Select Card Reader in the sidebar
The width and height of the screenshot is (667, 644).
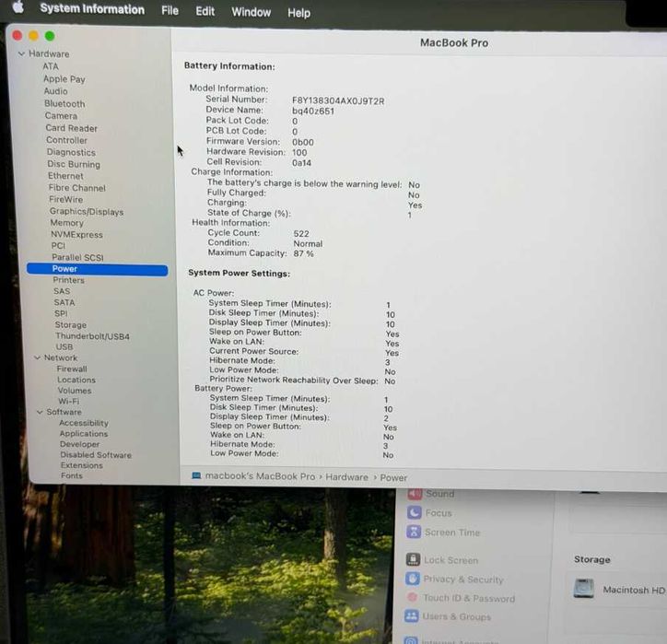click(72, 128)
